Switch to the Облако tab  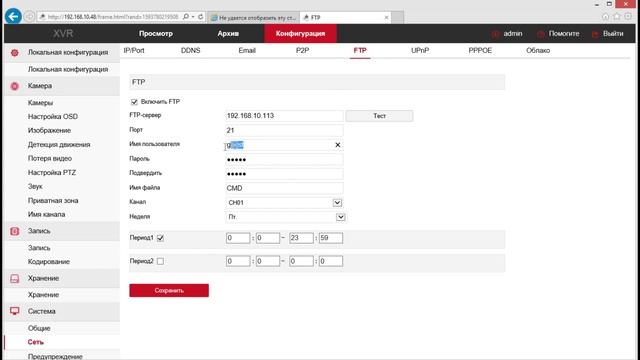(x=538, y=51)
